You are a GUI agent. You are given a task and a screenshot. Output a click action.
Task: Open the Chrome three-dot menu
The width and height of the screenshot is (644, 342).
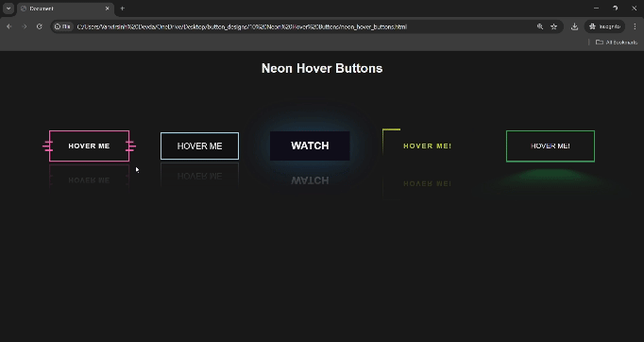635,26
